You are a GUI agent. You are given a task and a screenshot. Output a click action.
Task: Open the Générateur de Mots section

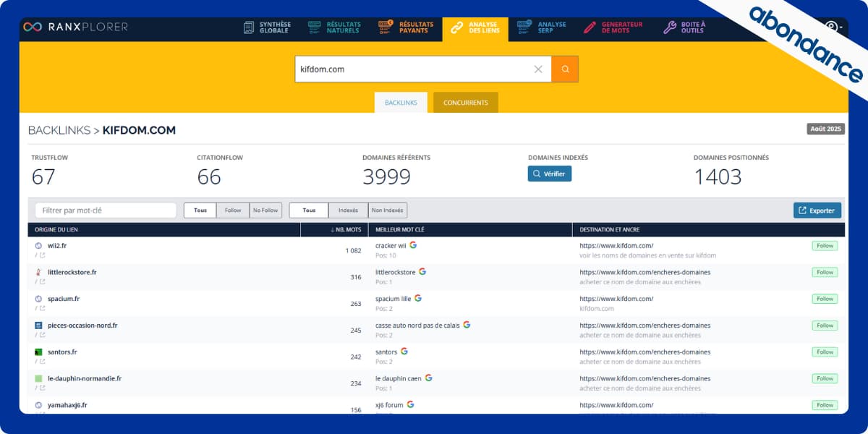click(613, 27)
